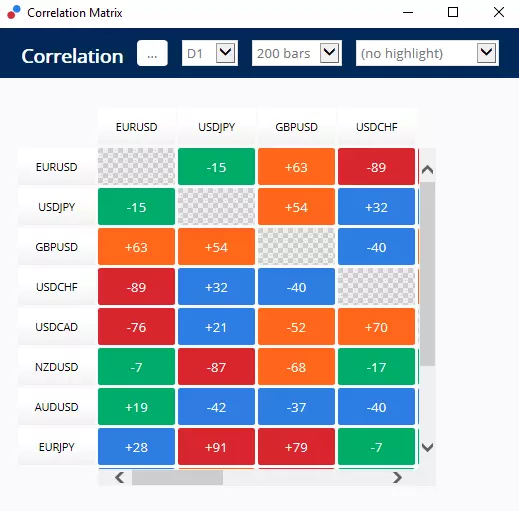This screenshot has height=511, width=519.
Task: Expand the (no highlight) dropdown
Action: pos(427,53)
